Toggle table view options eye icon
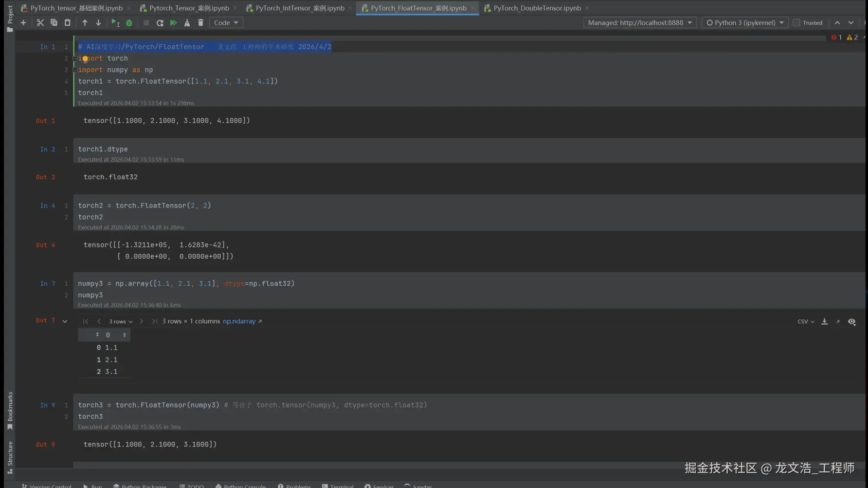 [852, 321]
